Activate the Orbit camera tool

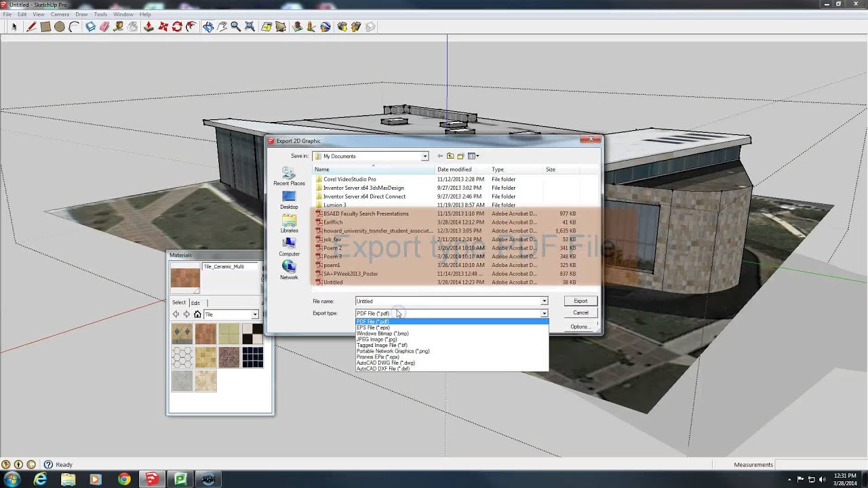pos(208,26)
